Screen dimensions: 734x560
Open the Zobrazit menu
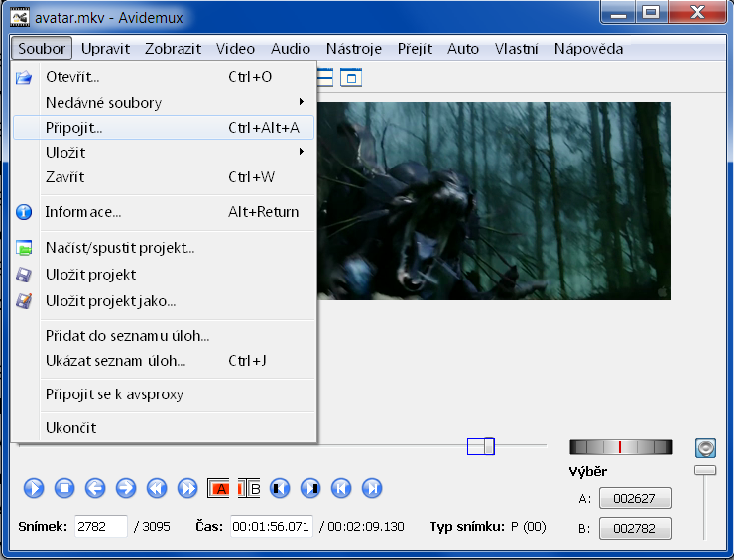click(173, 49)
